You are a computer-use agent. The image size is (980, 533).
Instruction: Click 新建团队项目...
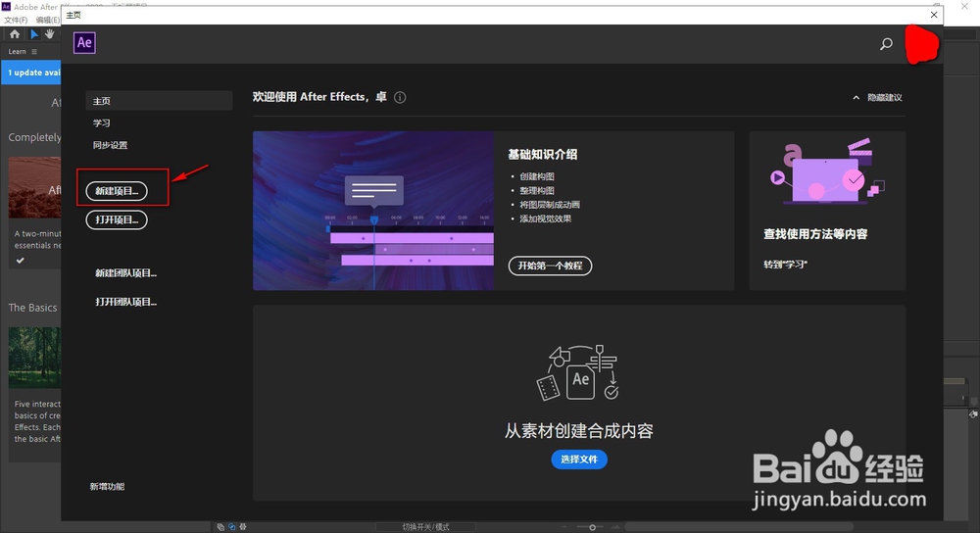click(x=125, y=273)
